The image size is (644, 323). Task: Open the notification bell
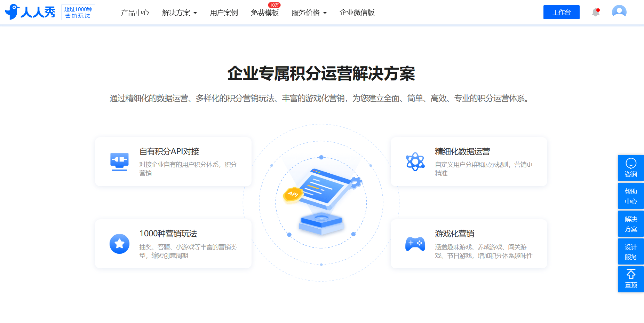pos(596,12)
